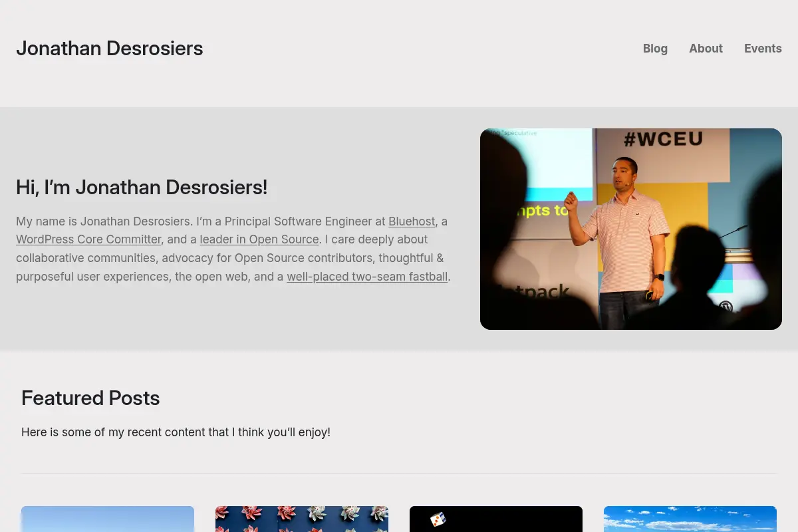The image size is (798, 532).
Task: Open the WordPress Core Committer link
Action: pos(88,239)
